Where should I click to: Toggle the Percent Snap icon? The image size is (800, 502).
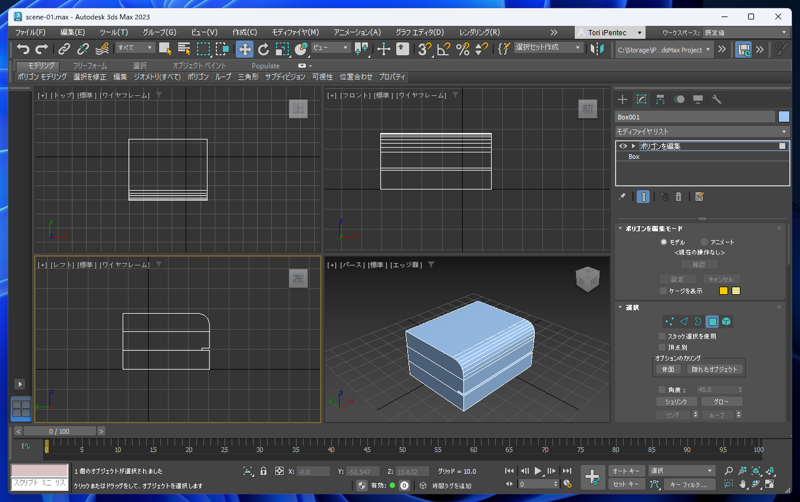point(463,49)
